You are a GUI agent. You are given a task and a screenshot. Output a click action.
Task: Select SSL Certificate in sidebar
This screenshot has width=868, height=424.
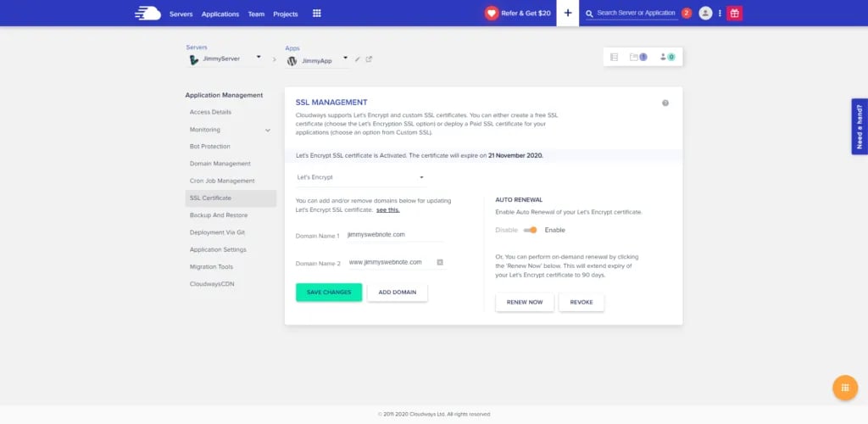(x=231, y=198)
